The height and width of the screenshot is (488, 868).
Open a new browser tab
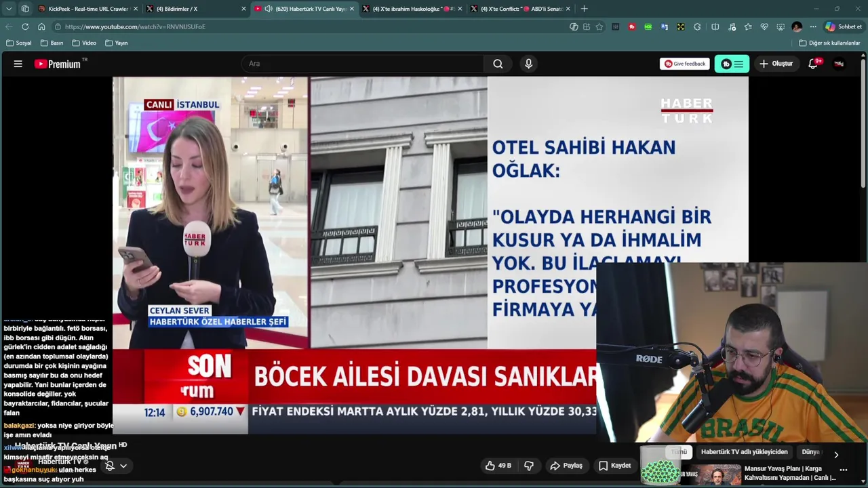(x=585, y=9)
